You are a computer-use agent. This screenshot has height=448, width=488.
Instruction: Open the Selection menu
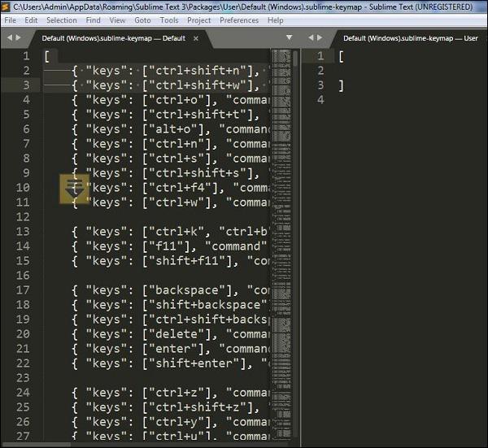click(x=62, y=20)
